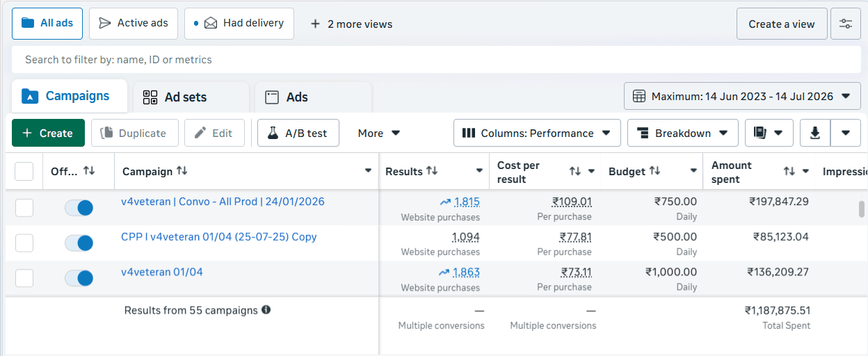Click the ₹73.11 cost per purchase
The height and width of the screenshot is (356, 868).
coord(577,273)
